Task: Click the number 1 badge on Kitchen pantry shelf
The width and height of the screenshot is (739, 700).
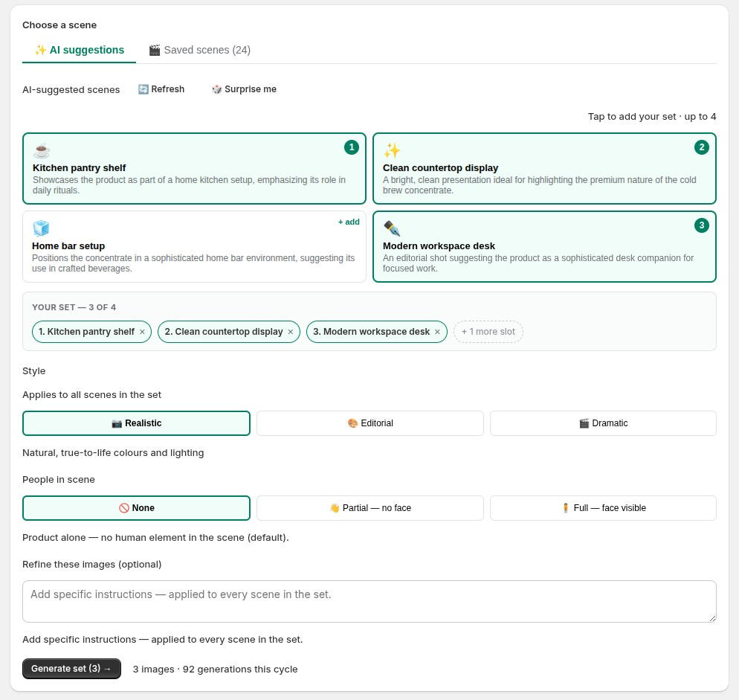Action: tap(352, 147)
